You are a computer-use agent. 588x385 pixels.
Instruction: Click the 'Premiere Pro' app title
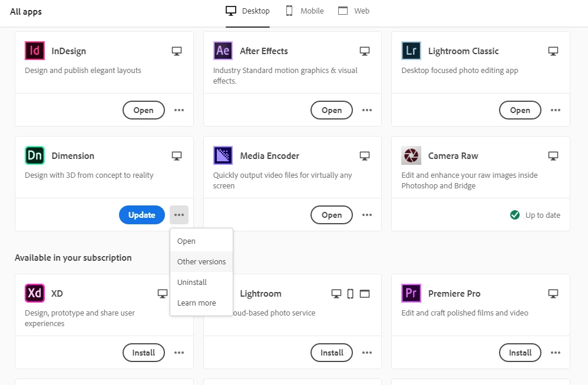tap(454, 294)
